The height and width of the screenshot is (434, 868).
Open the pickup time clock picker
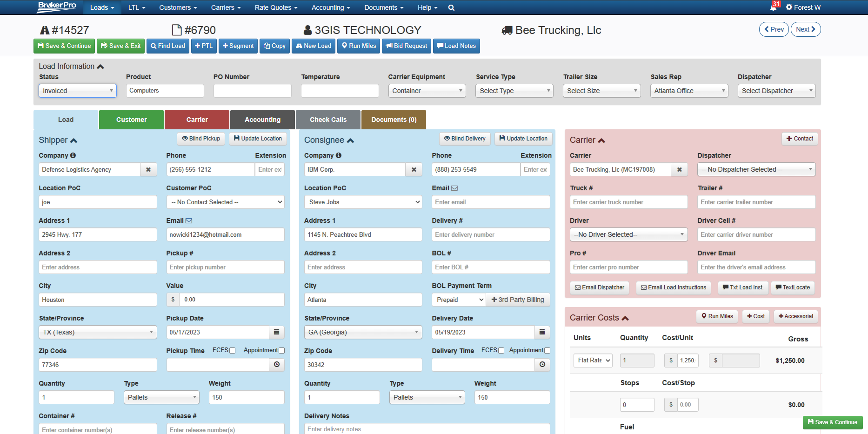276,365
